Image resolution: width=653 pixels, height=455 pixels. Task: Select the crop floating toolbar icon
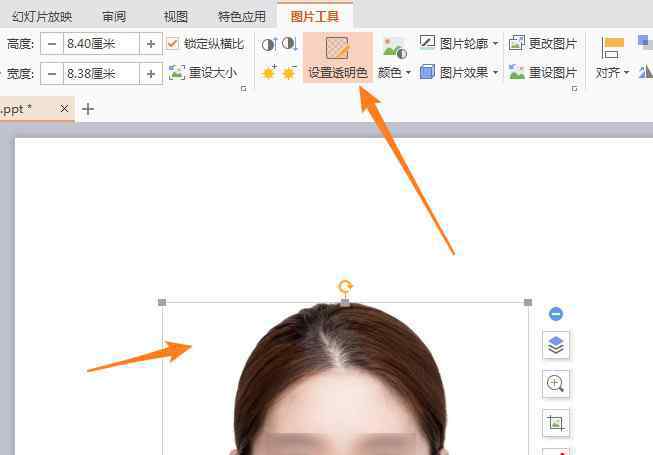[556, 423]
